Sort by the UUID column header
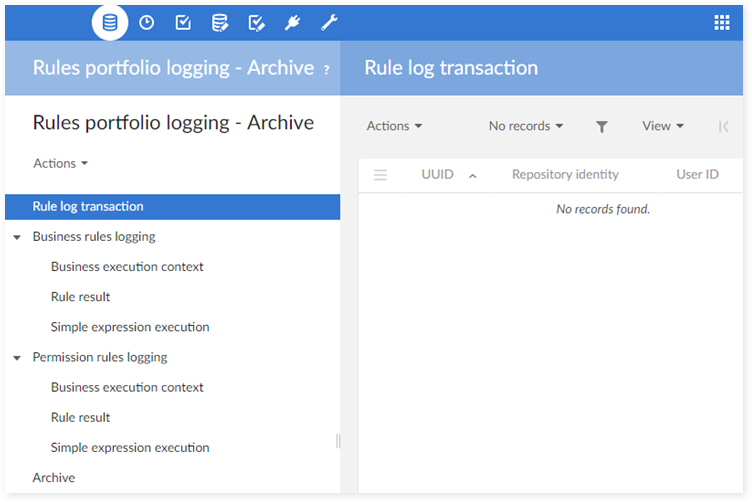This screenshot has width=752, height=502. [438, 175]
